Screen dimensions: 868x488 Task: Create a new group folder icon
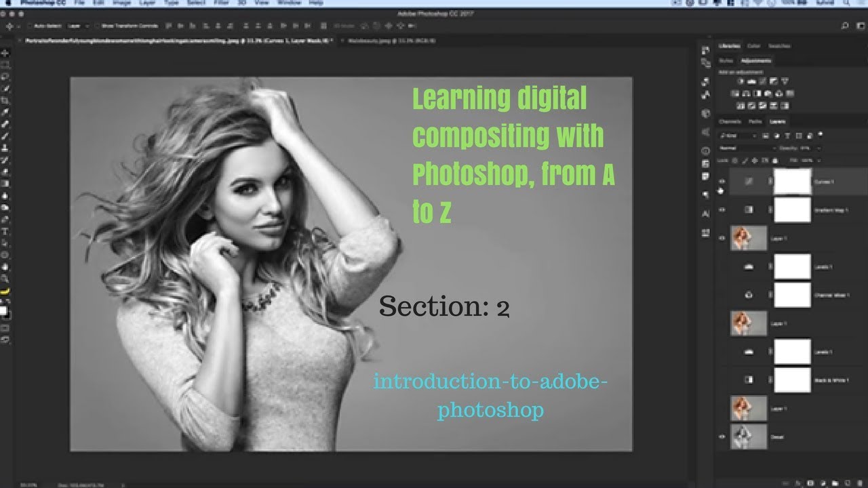click(837, 483)
